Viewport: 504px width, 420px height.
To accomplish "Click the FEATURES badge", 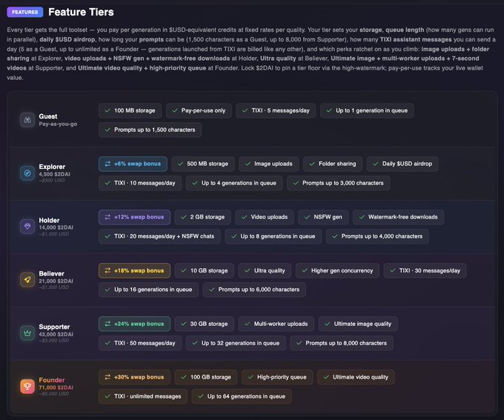I will point(24,12).
